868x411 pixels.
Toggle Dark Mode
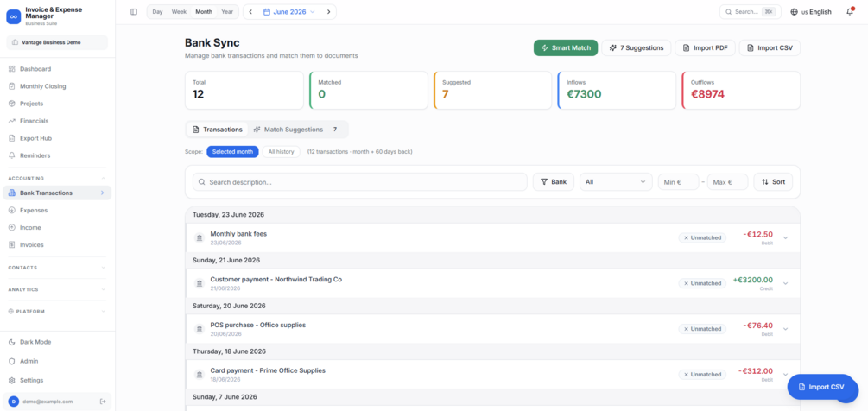pos(58,342)
